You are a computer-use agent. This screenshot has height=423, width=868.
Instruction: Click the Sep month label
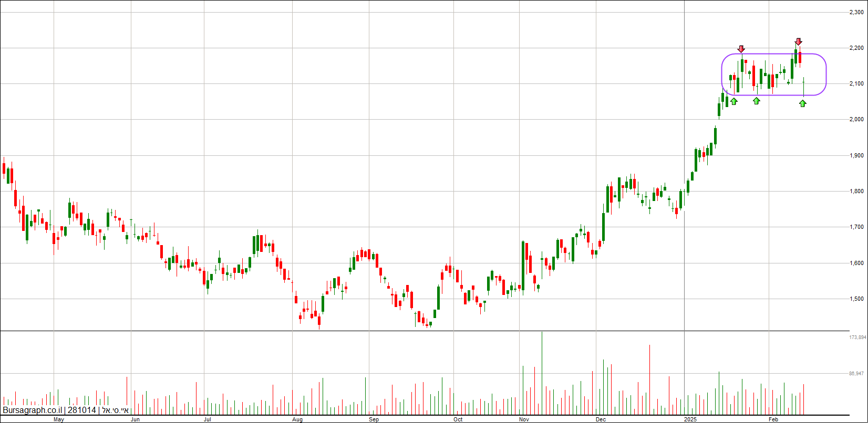pos(374,419)
